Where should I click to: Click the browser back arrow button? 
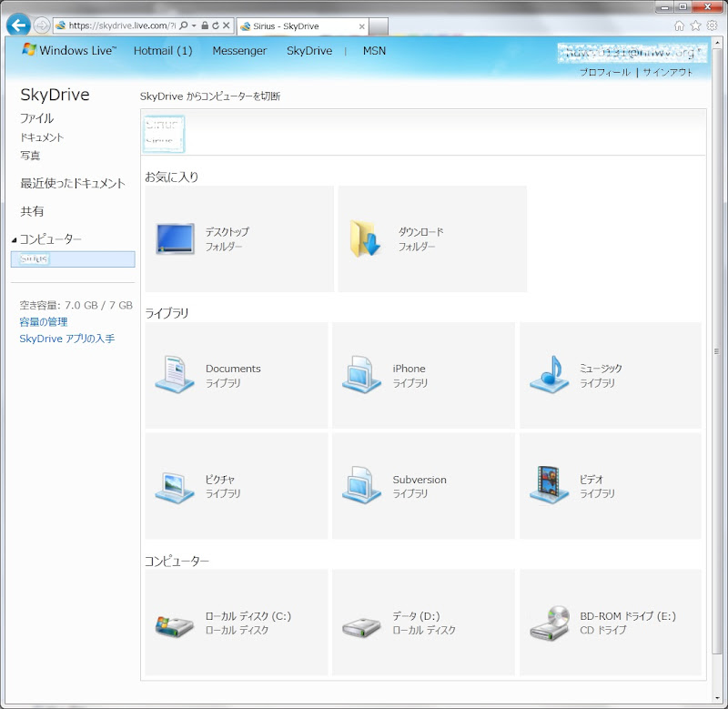coord(18,25)
